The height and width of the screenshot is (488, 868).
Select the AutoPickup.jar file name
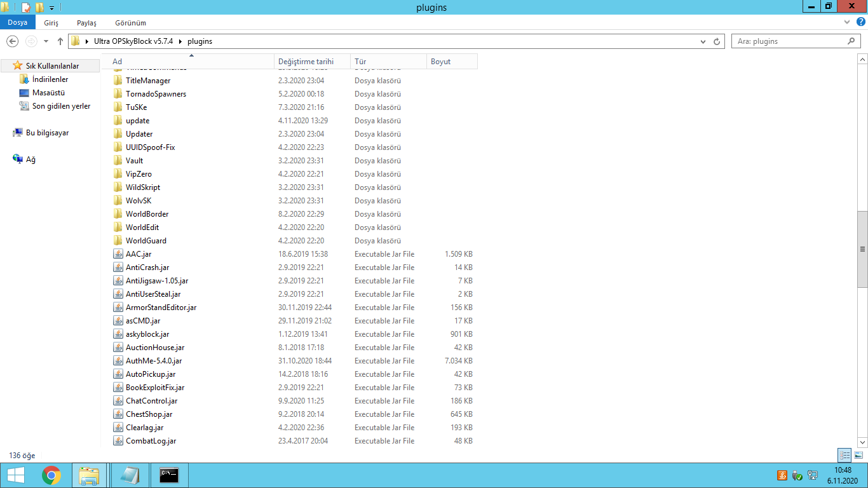click(151, 374)
